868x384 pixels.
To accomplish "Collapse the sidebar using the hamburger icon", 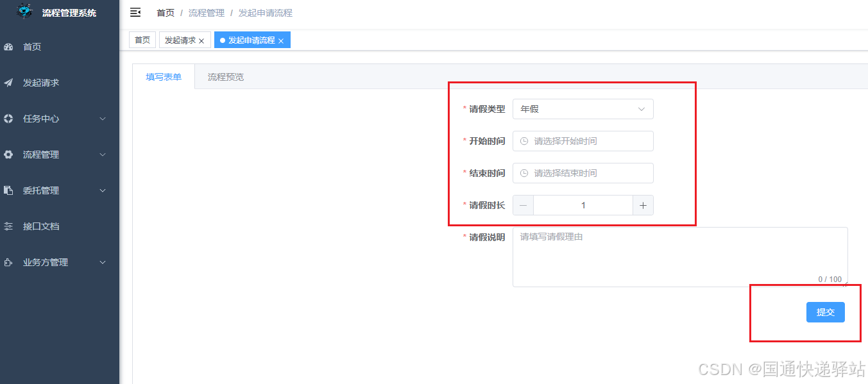I will [x=135, y=12].
